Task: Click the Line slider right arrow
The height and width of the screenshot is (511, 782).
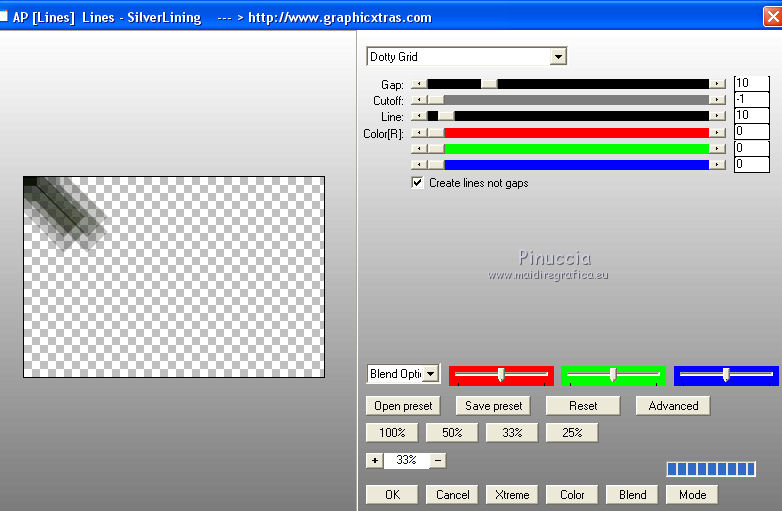Action: pyautogui.click(x=717, y=116)
